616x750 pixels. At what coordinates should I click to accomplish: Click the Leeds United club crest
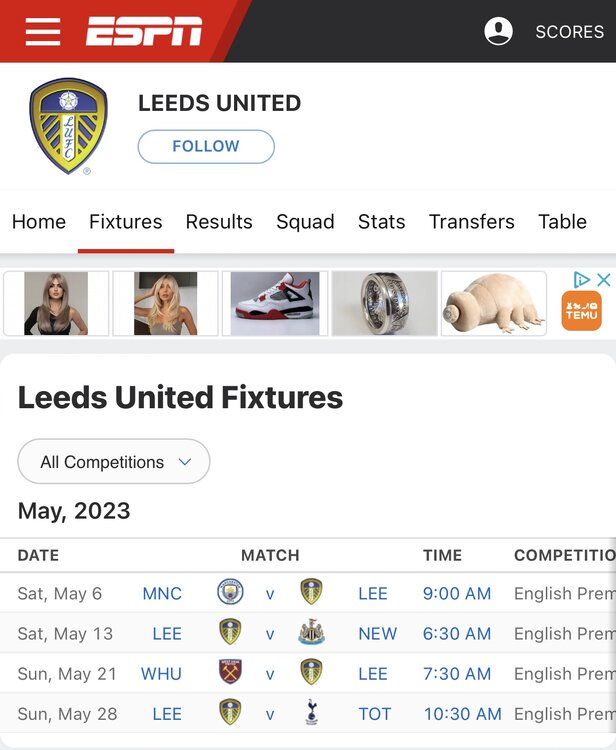(68, 126)
